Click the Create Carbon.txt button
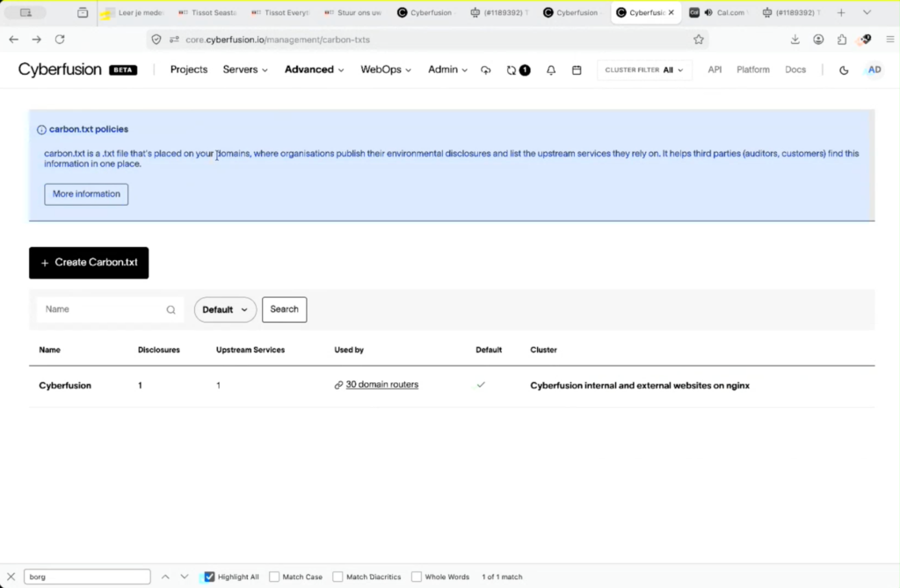 [x=89, y=263]
